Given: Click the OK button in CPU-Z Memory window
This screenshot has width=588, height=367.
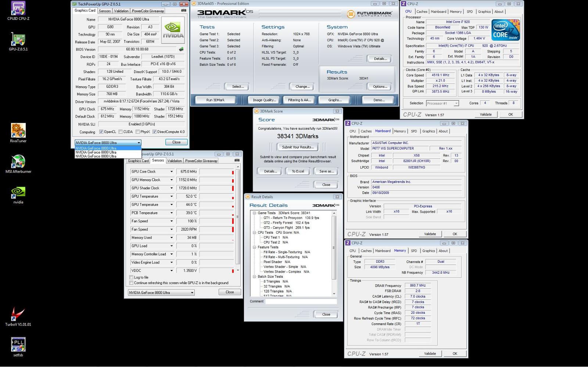Looking at the screenshot, I should coord(455,353).
